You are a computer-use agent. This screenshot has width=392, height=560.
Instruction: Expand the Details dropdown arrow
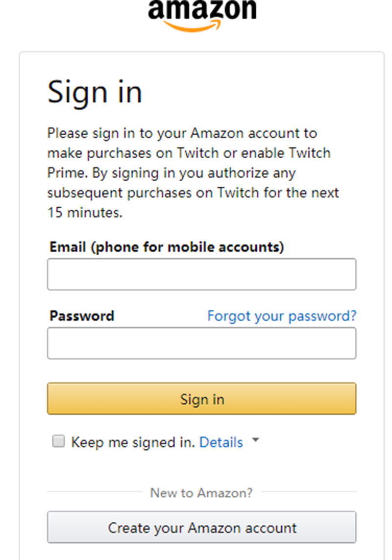click(255, 439)
